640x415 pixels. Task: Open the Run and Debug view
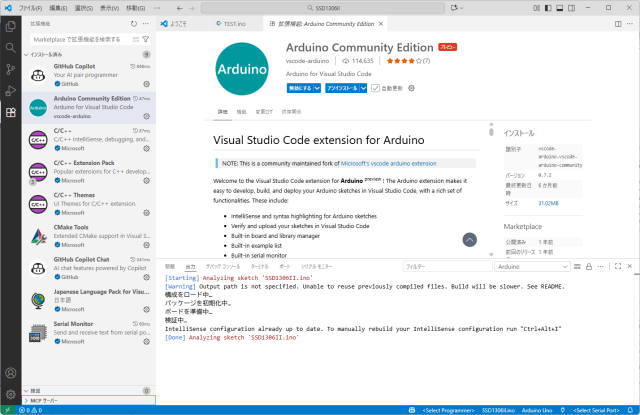11,92
